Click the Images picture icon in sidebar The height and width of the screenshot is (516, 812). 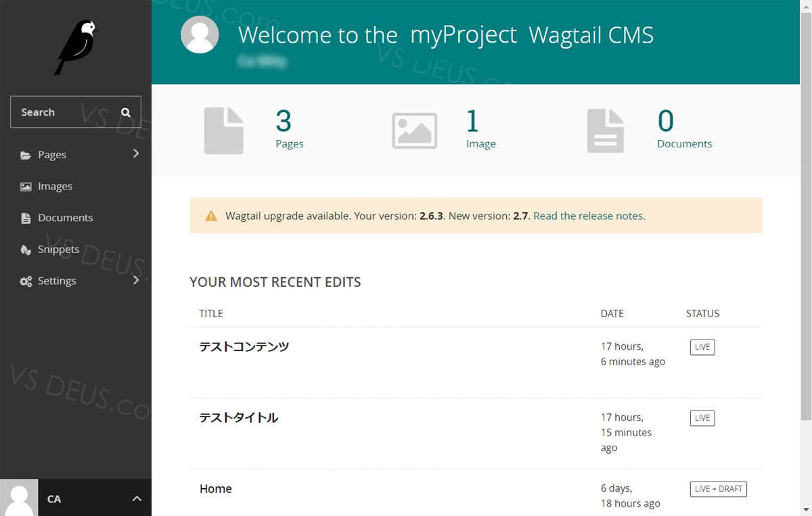(26, 187)
